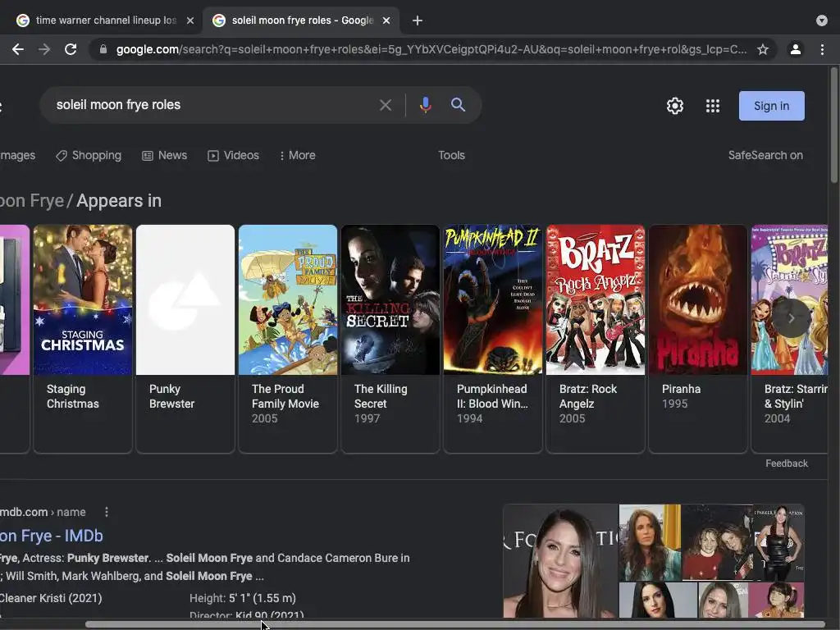This screenshot has width=840, height=630.
Task: Open the Tools options
Action: [x=452, y=155]
